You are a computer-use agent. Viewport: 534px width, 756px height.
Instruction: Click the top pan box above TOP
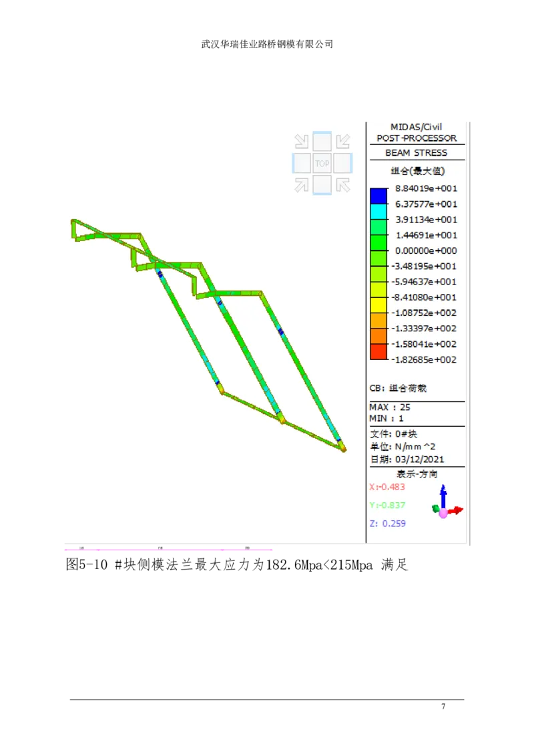pyautogui.click(x=322, y=141)
